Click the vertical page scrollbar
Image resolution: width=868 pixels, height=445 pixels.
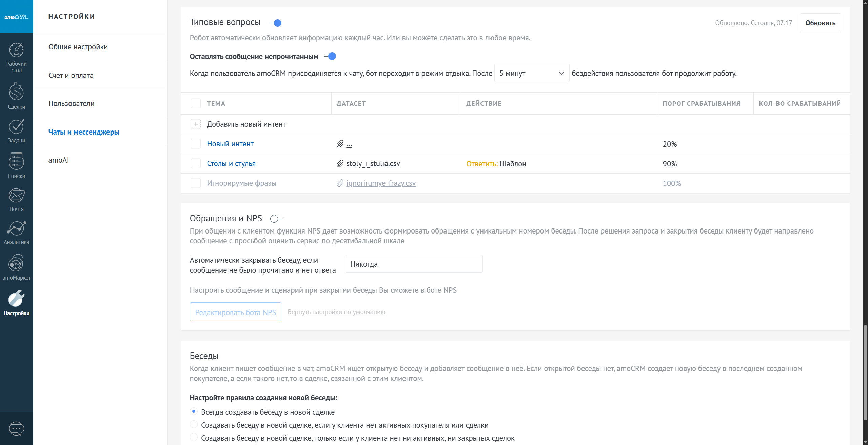(865, 373)
